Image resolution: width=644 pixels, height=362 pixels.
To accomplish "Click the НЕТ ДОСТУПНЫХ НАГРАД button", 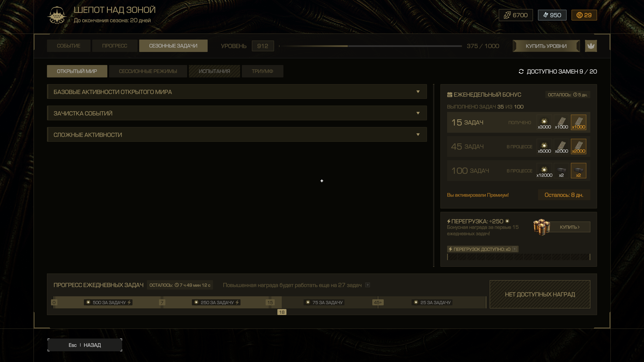I will [x=540, y=294].
